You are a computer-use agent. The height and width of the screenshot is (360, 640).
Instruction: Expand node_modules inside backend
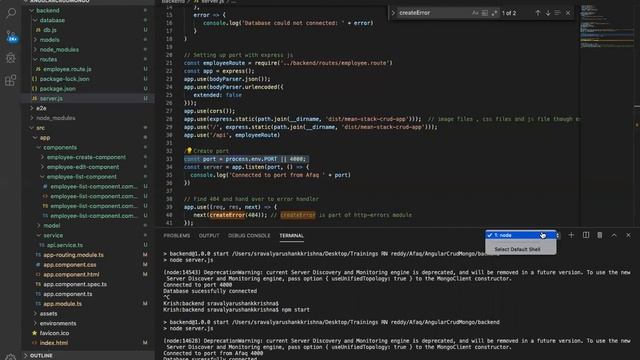tap(59, 49)
